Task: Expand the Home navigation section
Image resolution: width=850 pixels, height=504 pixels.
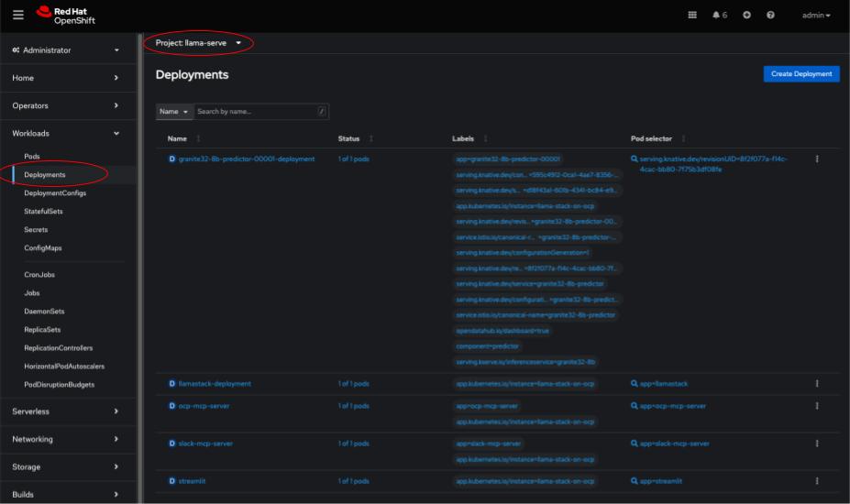Action: [66, 78]
